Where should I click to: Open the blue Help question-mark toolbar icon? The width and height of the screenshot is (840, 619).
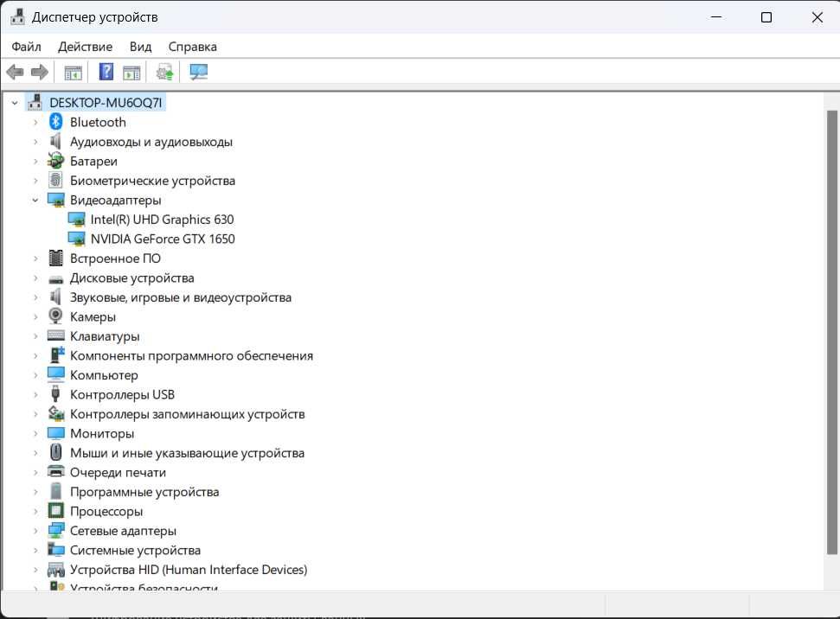(106, 72)
